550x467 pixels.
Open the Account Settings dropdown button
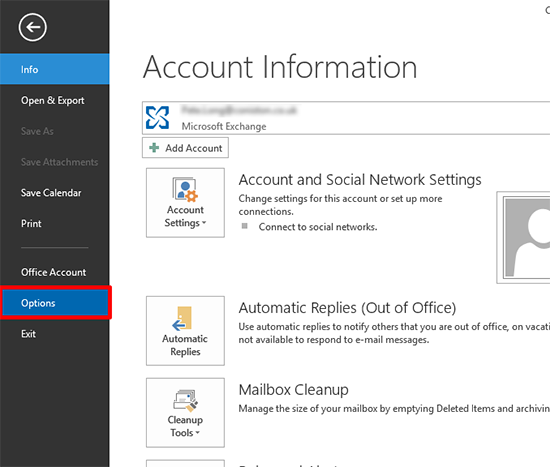point(185,203)
